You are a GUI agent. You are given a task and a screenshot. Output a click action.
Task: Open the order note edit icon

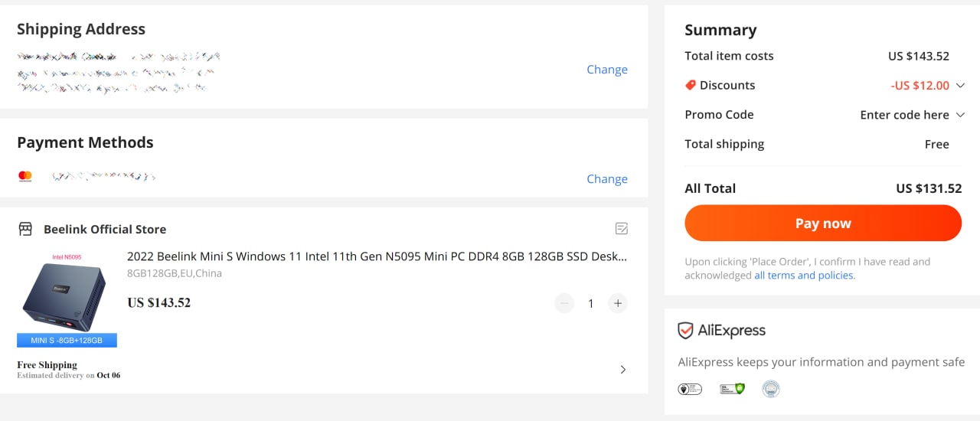622,229
